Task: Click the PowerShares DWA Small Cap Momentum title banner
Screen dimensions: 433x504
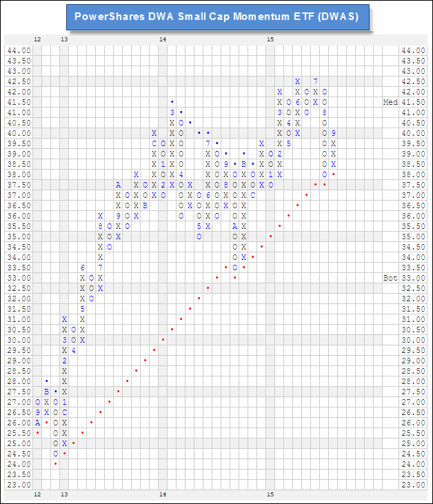Action: [x=216, y=17]
